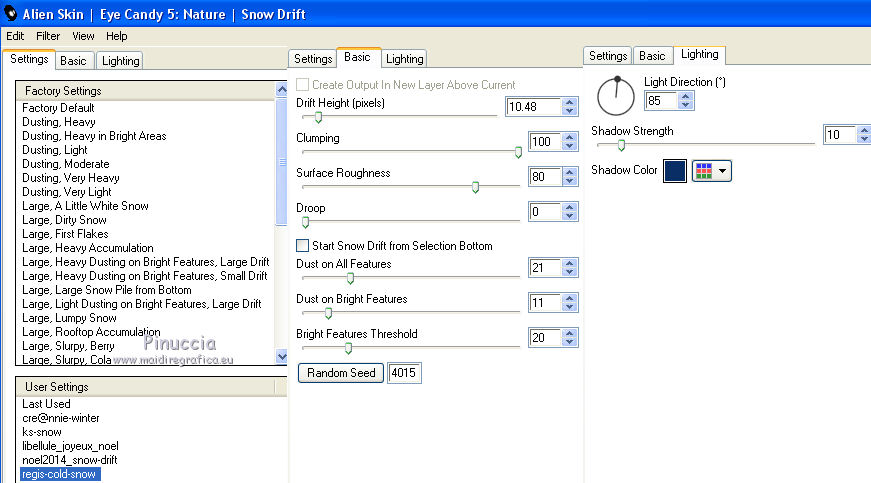Screen dimensions: 871x483
Task: Click the random seed value field 4015
Action: [404, 373]
